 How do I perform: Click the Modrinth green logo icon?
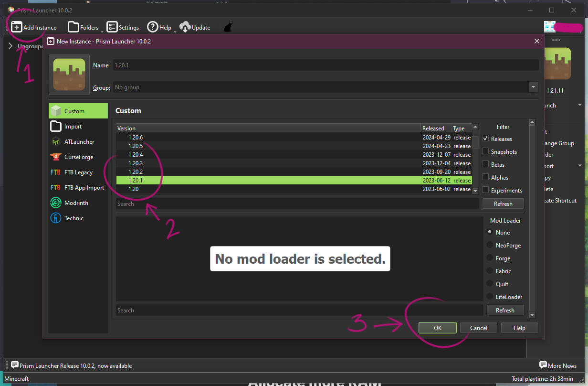(56, 203)
